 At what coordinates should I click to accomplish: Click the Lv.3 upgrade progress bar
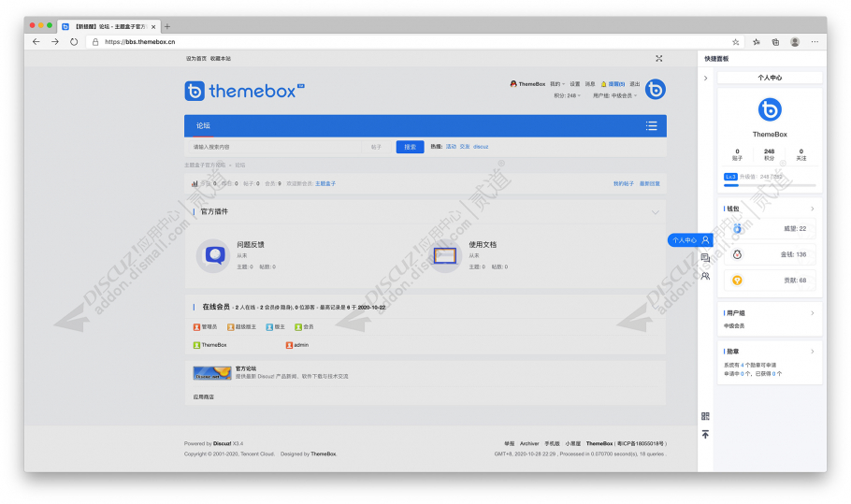[770, 185]
